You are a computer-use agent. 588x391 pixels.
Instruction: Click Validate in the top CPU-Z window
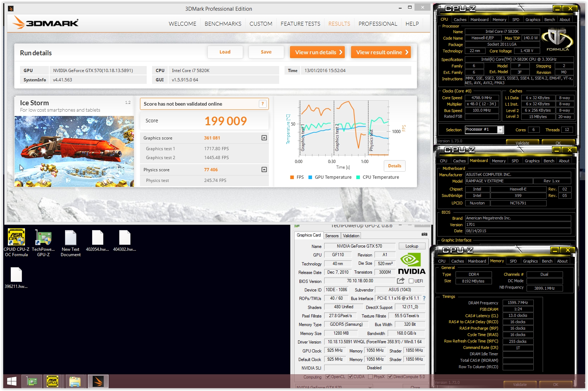point(522,143)
